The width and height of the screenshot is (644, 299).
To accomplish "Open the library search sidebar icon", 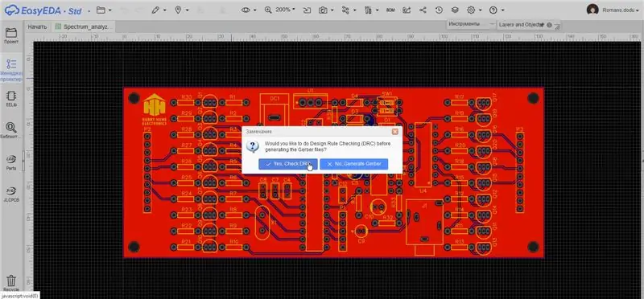I will 11,130.
